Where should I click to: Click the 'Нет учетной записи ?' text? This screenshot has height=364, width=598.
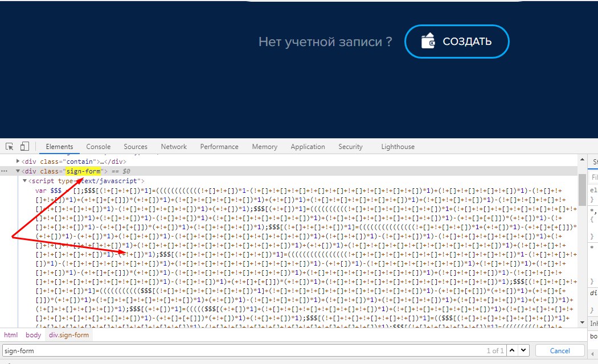(x=325, y=42)
